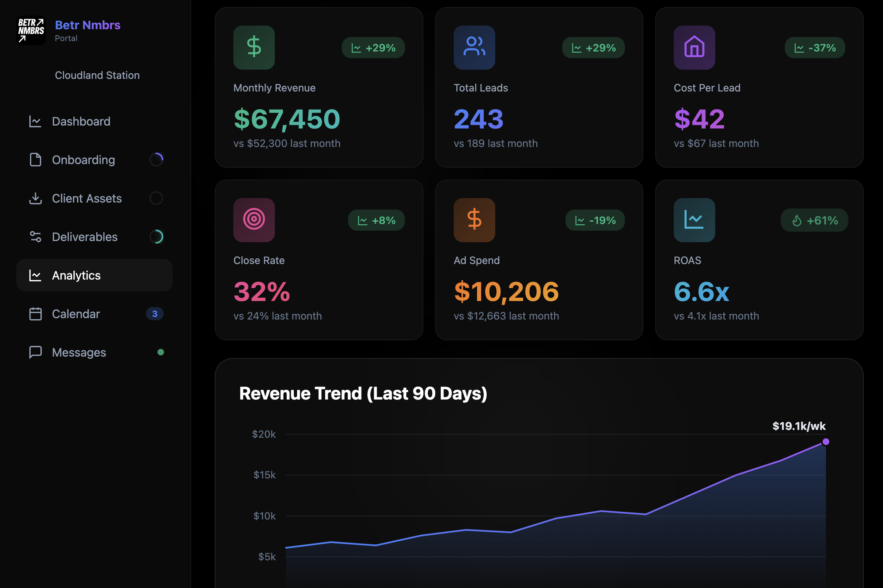
Task: Click the Betr Nmbrs brand name link
Action: click(87, 25)
